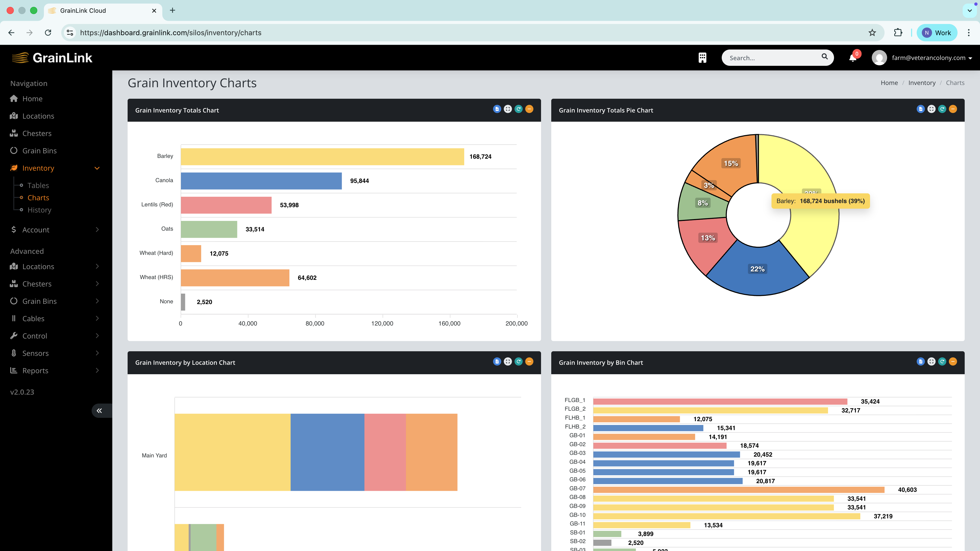Collapse the sidebar using the double-chevron button

click(99, 410)
